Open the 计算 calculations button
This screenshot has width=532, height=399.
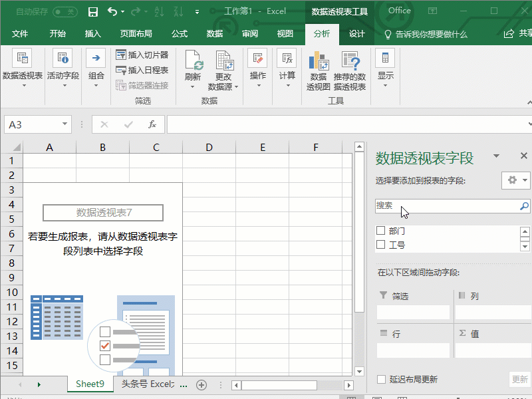pos(287,69)
